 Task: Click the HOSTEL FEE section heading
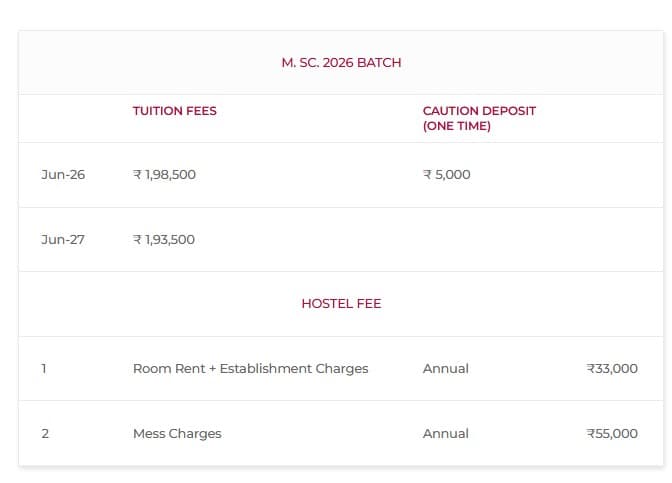(341, 303)
